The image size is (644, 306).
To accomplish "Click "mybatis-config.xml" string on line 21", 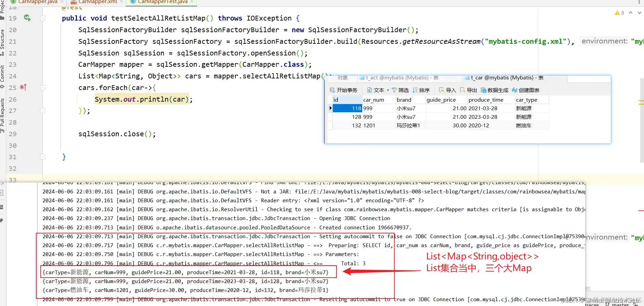I will pyautogui.click(x=525, y=41).
